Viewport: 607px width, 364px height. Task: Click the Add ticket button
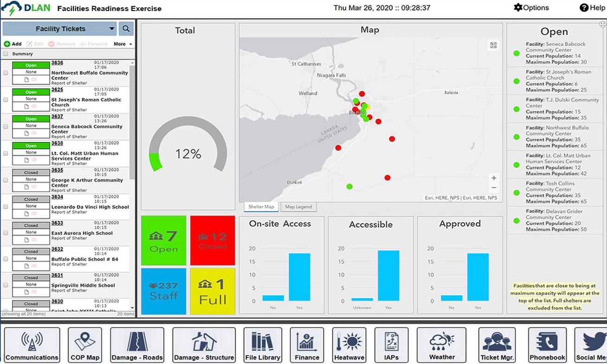13,44
